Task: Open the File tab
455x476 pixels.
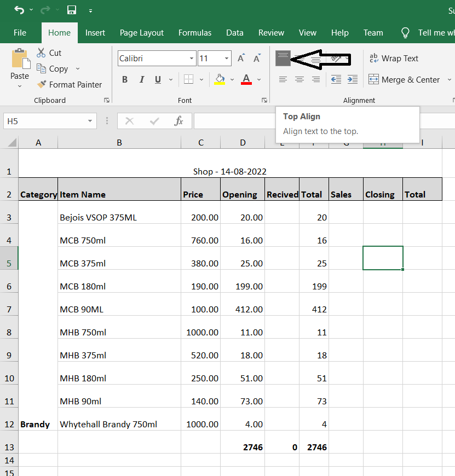Action: tap(20, 33)
